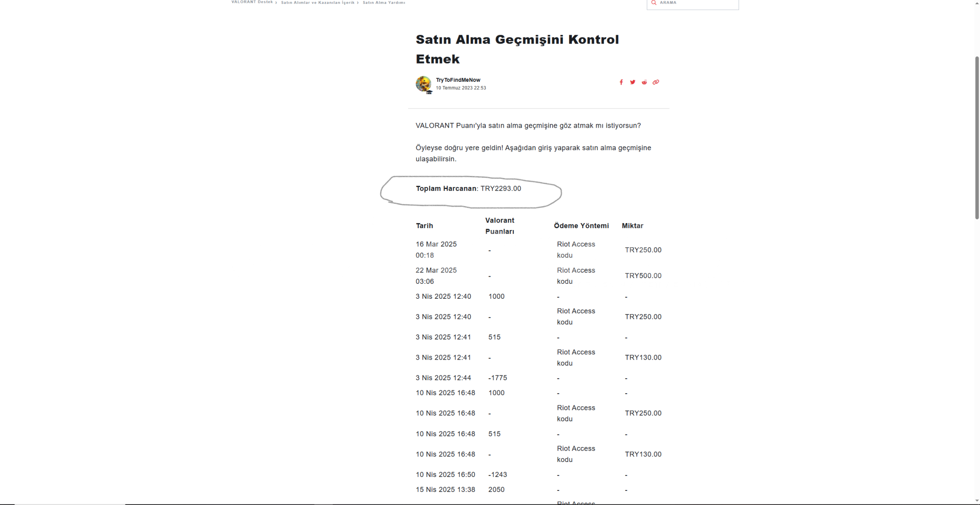Select 515 points on 3 Nis 12:41
Screen dimensions: 980x505
click(x=494, y=337)
